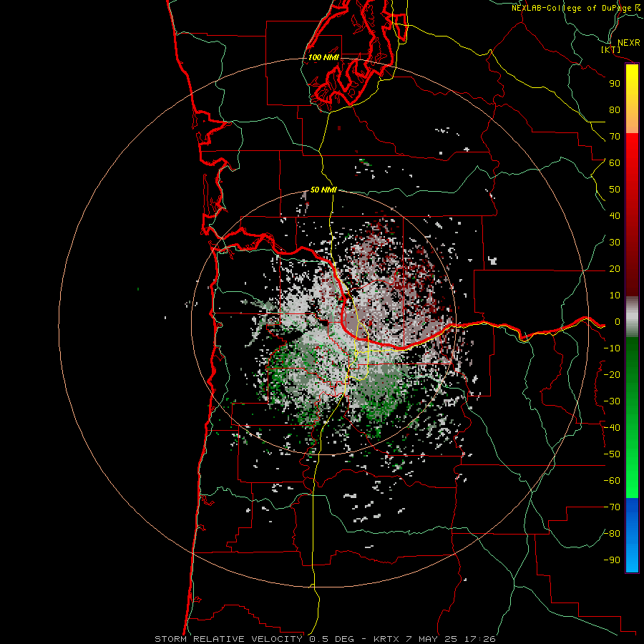Click the 70 value on the velocity scale

click(615, 137)
